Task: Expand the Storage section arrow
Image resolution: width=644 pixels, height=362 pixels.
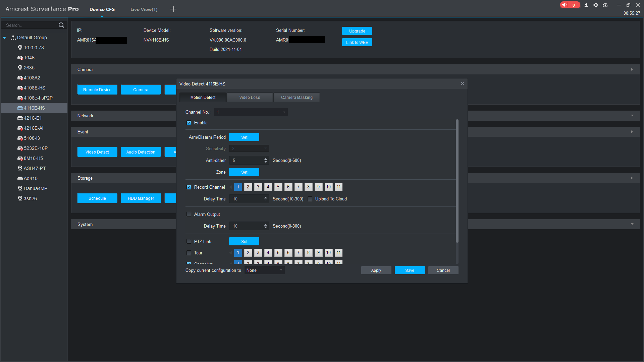Action: click(632, 178)
